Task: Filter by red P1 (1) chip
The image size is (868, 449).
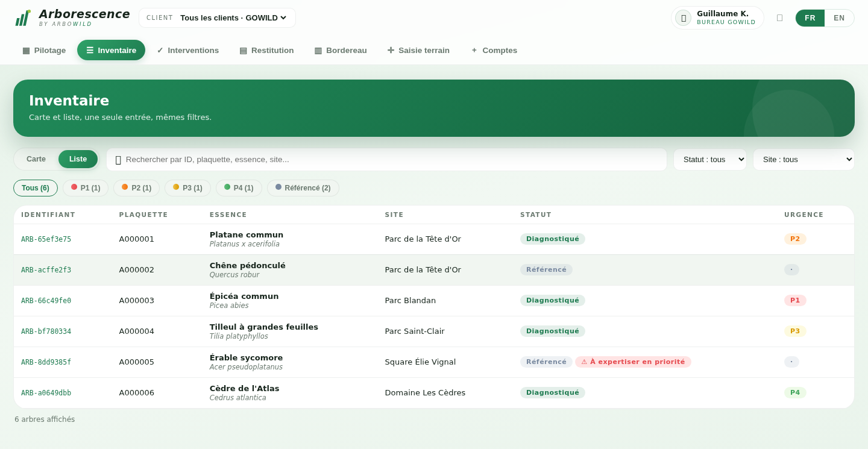Action: point(86,188)
